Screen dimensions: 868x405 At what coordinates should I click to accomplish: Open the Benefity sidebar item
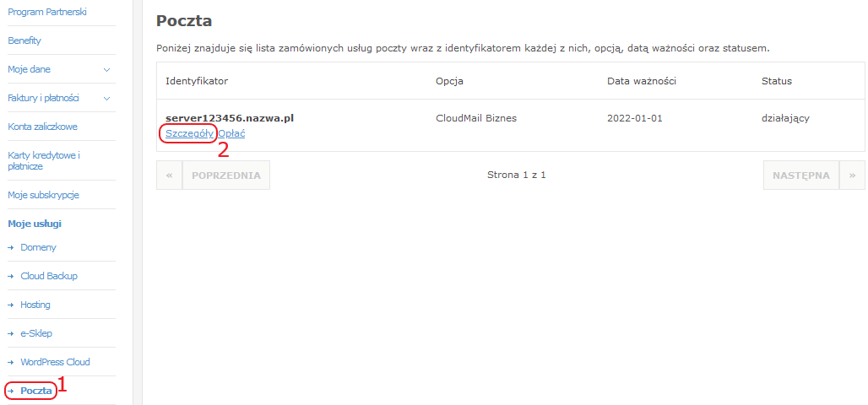coord(24,40)
